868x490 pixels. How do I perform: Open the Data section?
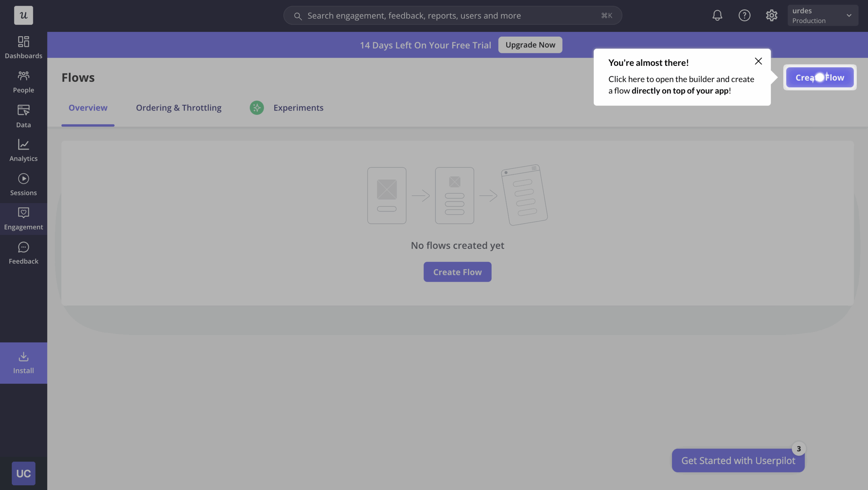[23, 116]
